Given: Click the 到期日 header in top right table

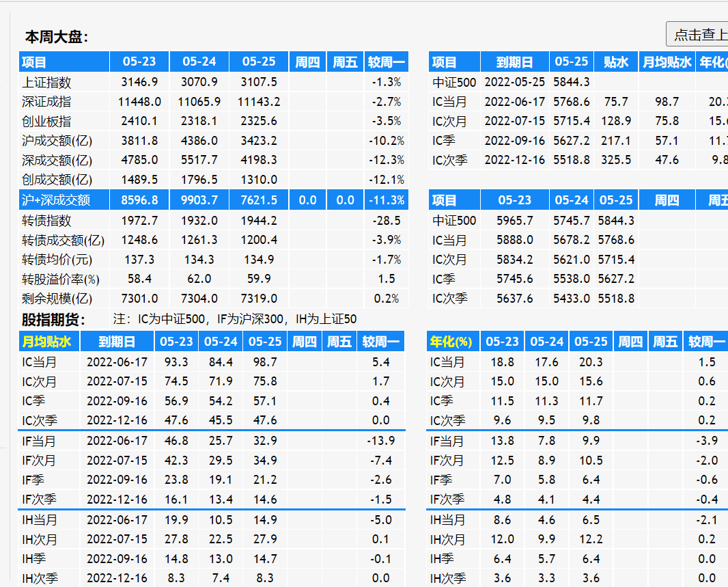Looking at the screenshot, I should [514, 62].
